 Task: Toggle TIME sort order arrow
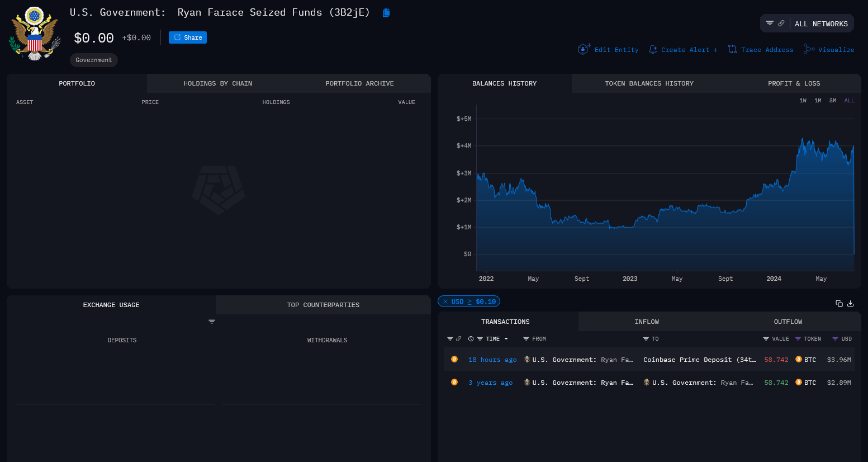tap(506, 339)
